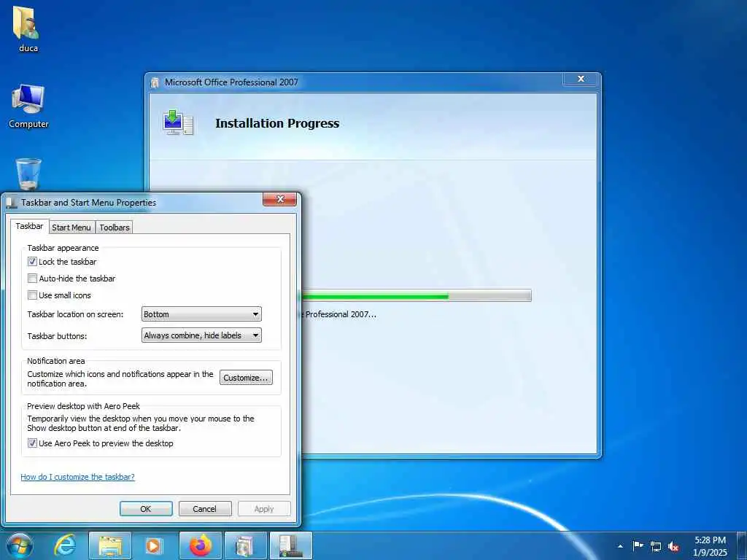Click the Show desktop button
The height and width of the screenshot is (560, 747).
click(x=742, y=545)
